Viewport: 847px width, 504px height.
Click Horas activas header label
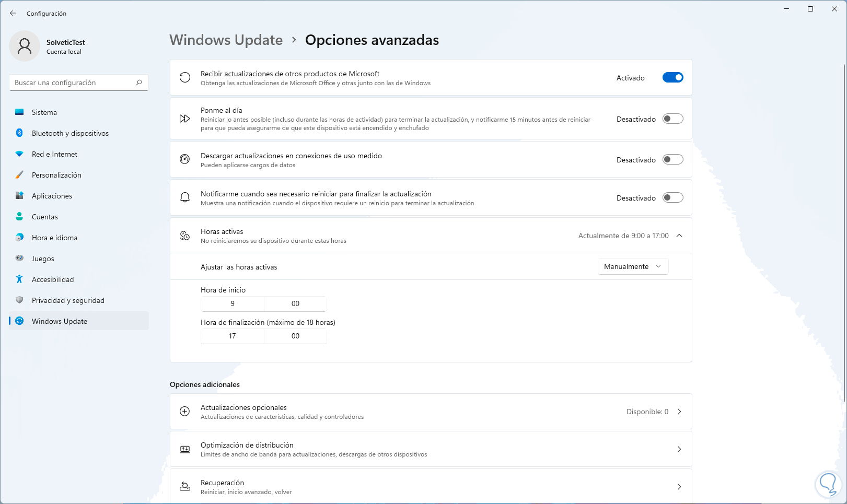pyautogui.click(x=222, y=231)
